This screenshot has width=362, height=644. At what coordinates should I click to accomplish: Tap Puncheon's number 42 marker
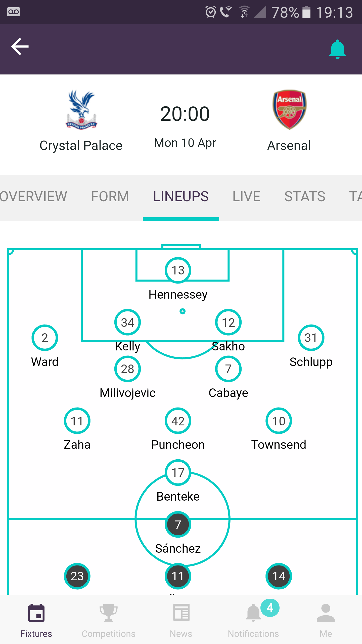click(178, 421)
